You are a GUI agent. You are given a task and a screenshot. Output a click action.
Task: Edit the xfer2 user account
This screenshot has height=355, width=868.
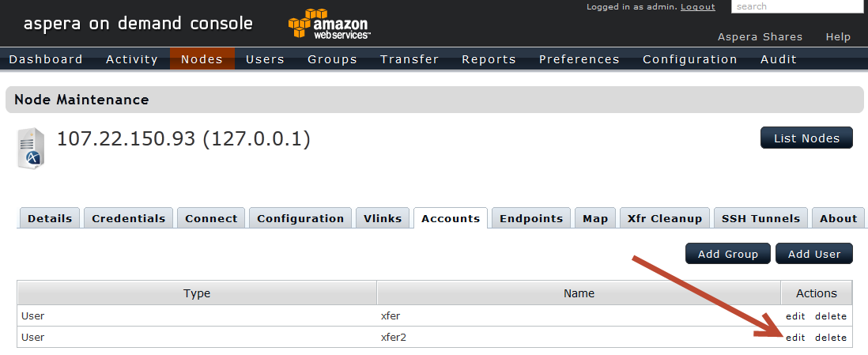[x=795, y=338]
